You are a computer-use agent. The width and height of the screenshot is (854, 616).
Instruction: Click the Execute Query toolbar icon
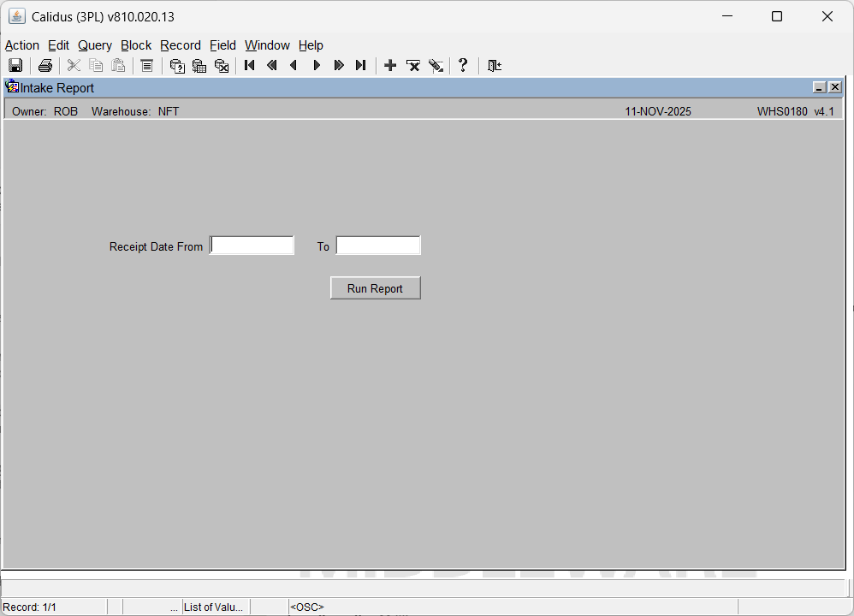point(199,66)
